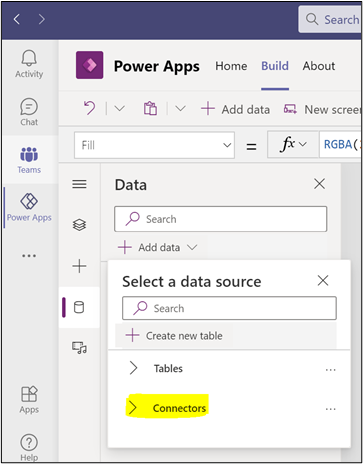Switch to the Home tab
363x464 pixels.
(231, 66)
